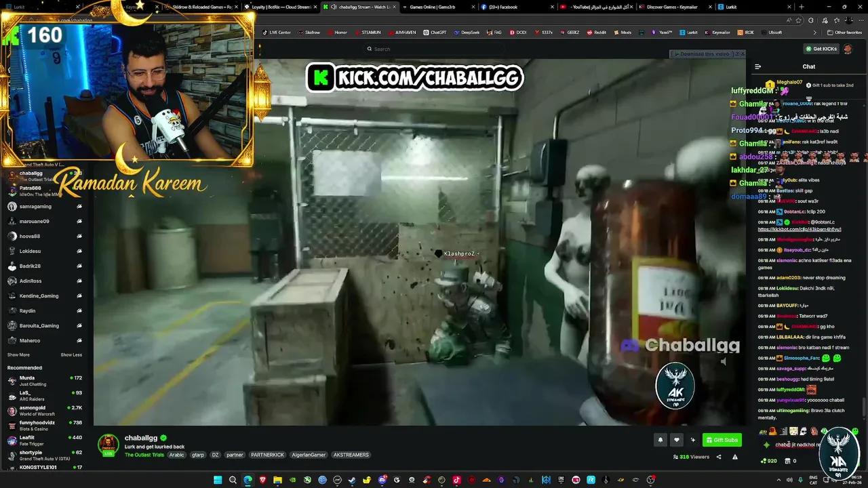Select the AlgerianGamer stream tag
The height and width of the screenshot is (488, 868).
point(309,455)
